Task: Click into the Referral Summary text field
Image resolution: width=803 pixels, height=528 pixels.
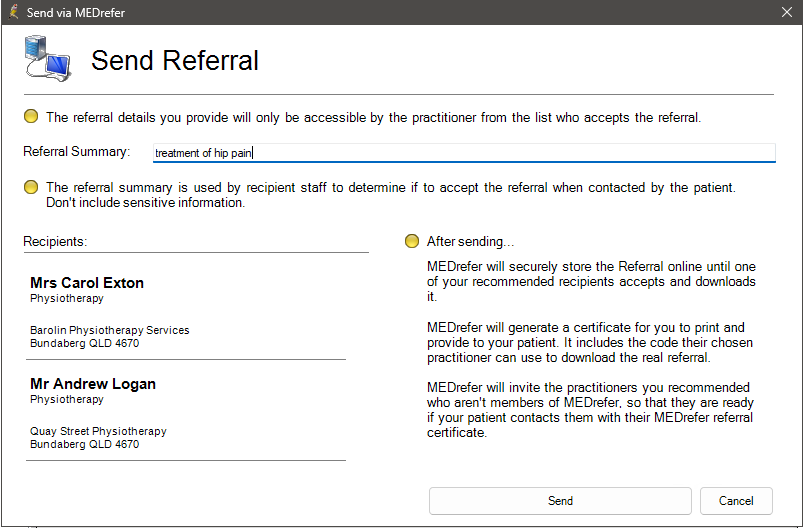Action: [x=464, y=153]
